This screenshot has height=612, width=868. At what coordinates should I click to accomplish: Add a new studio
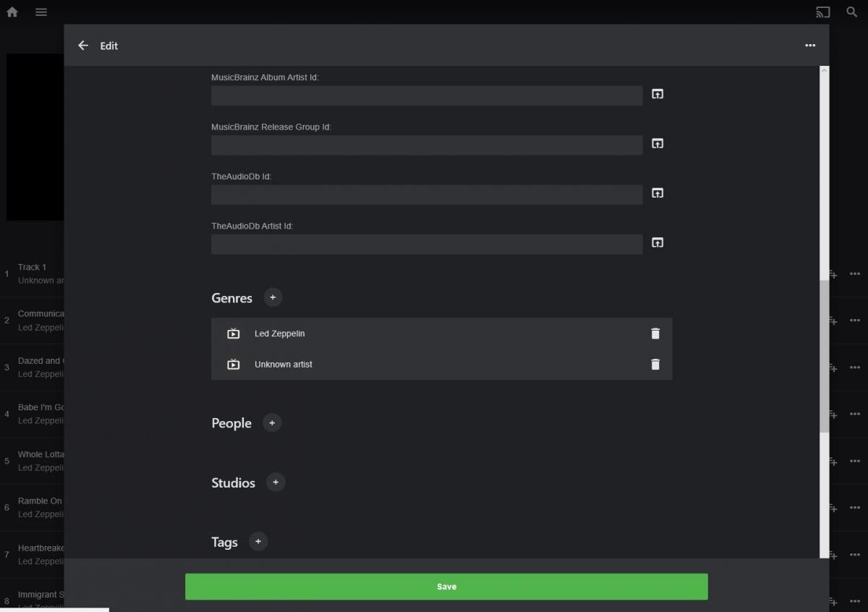276,483
